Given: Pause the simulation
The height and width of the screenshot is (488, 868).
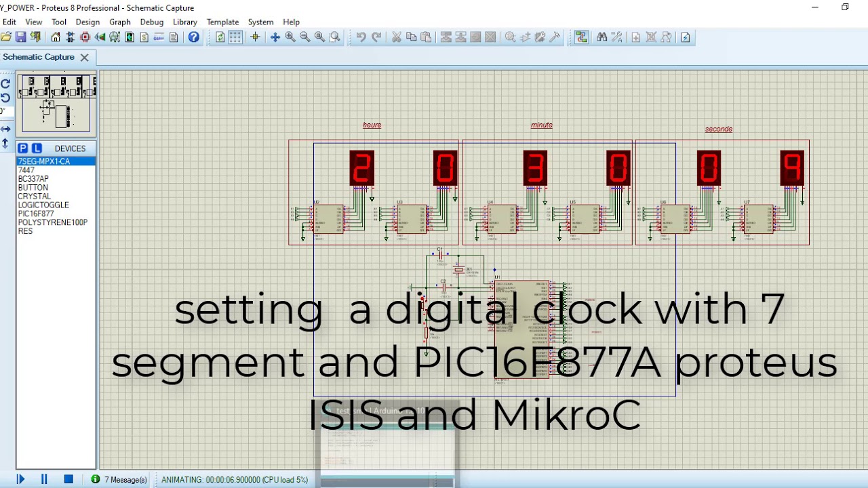Looking at the screenshot, I should (x=44, y=479).
